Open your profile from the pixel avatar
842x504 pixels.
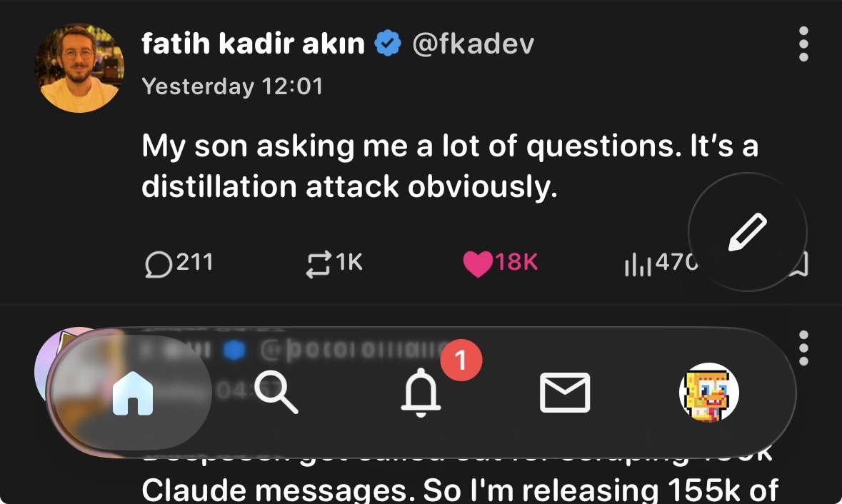click(708, 393)
